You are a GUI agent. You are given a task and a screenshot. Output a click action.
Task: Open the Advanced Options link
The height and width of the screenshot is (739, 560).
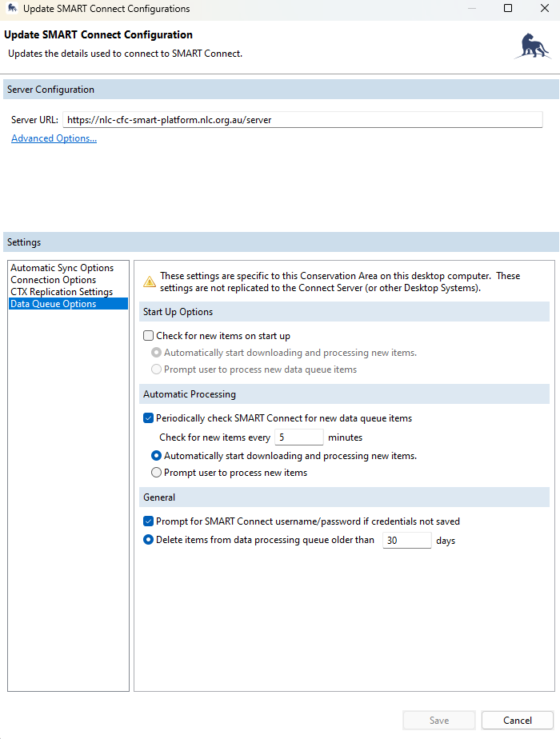tap(54, 138)
